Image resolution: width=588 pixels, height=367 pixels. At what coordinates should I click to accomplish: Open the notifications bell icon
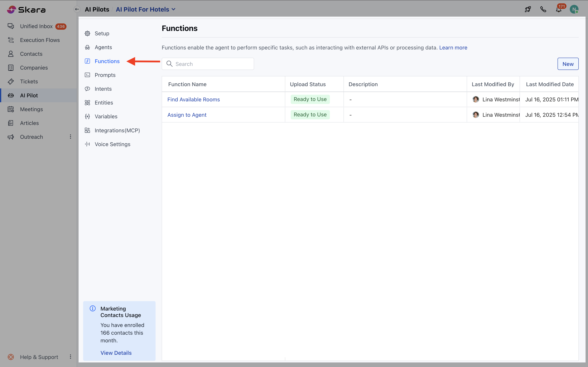pos(559,10)
